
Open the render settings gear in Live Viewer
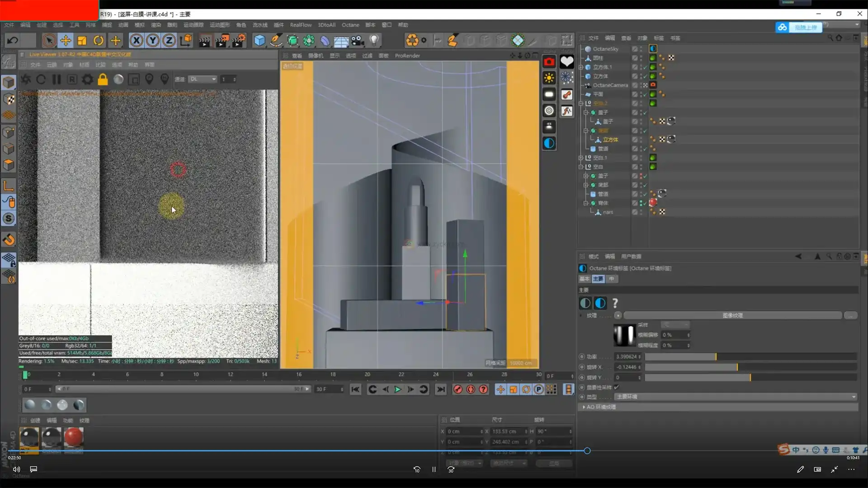coord(87,79)
